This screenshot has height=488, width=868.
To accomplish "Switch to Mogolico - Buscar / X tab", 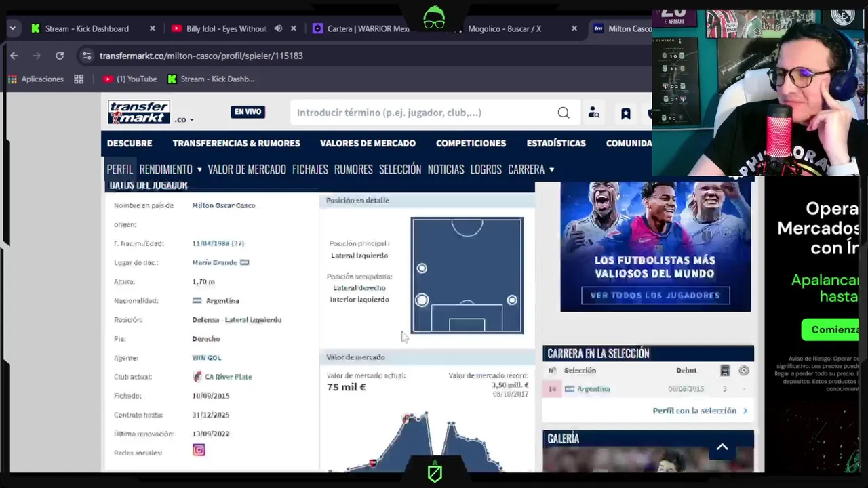I will pos(505,28).
